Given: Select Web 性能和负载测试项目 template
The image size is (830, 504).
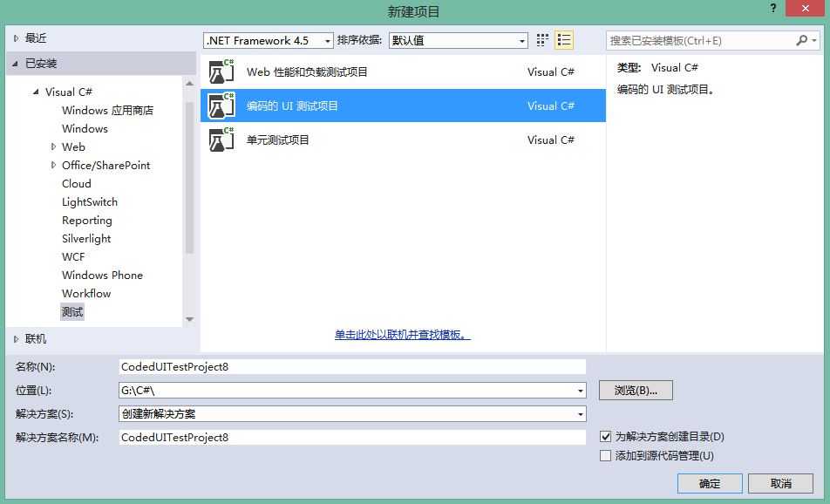Looking at the screenshot, I should coord(403,72).
